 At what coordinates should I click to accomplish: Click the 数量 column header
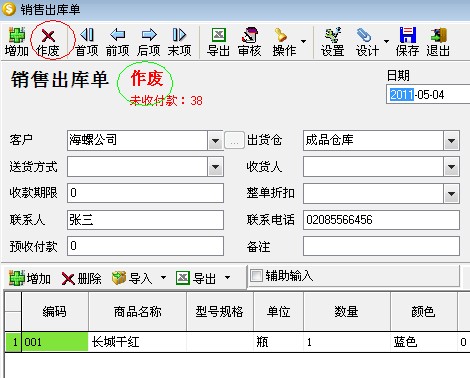tap(347, 312)
